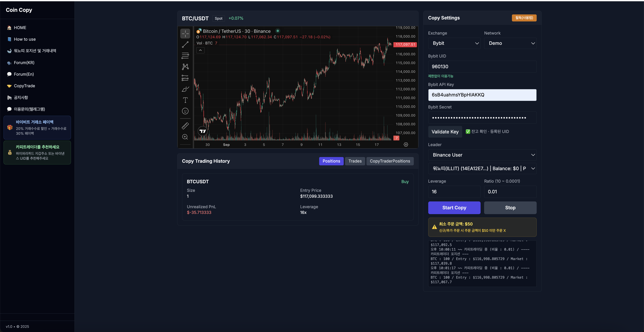644x332 pixels.
Task: Switch to the Trades tab
Action: [x=355, y=161]
